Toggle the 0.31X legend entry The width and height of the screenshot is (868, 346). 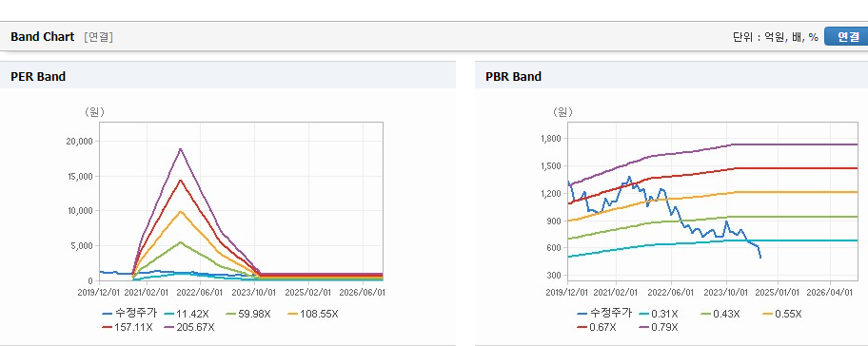658,314
